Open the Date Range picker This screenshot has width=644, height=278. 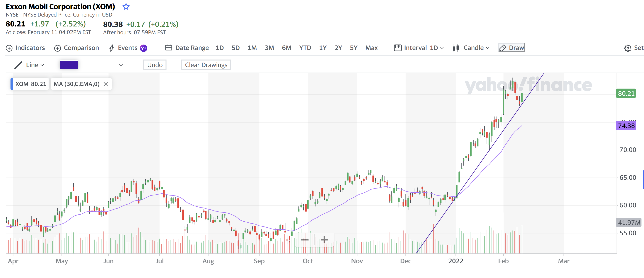187,48
